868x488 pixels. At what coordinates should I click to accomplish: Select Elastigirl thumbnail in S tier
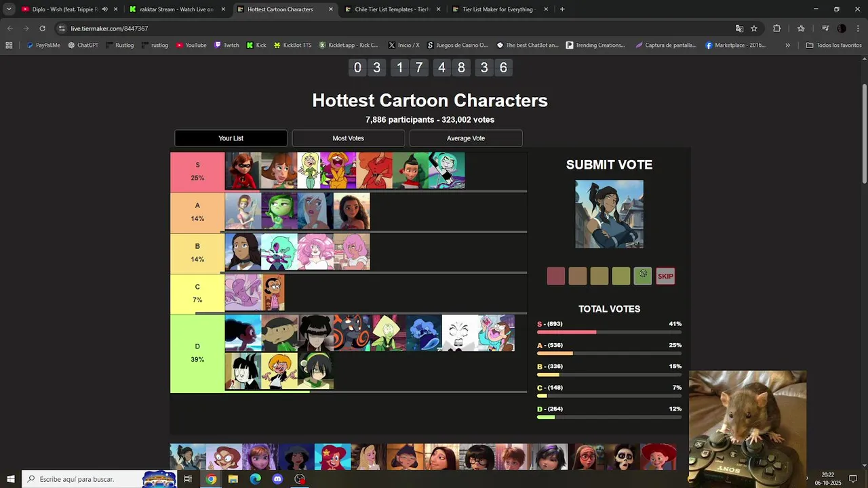[243, 171]
